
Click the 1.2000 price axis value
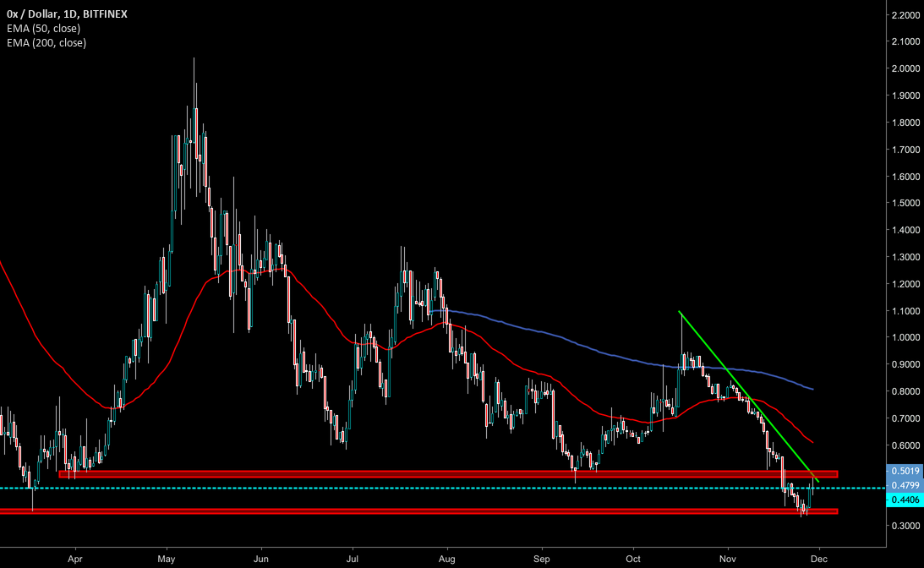[905, 284]
